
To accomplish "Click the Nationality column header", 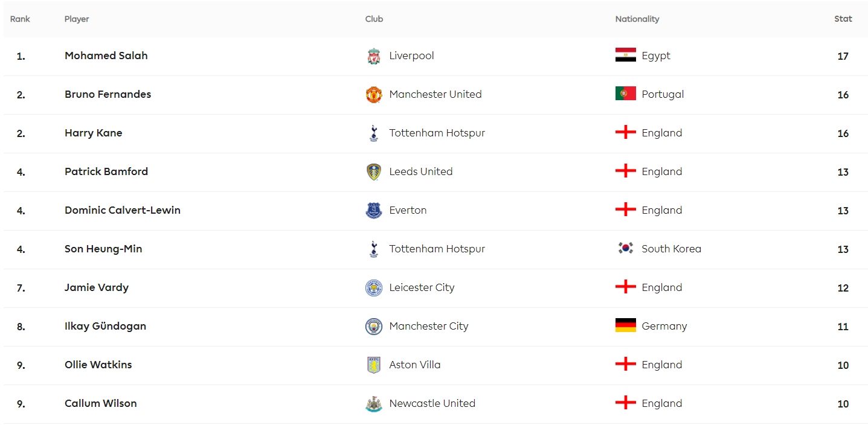I will (637, 19).
